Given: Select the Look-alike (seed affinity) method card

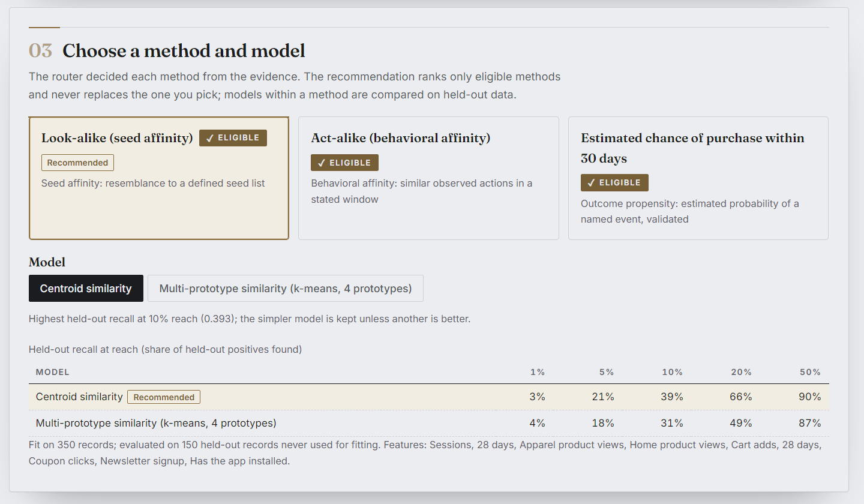Looking at the screenshot, I should click(159, 178).
